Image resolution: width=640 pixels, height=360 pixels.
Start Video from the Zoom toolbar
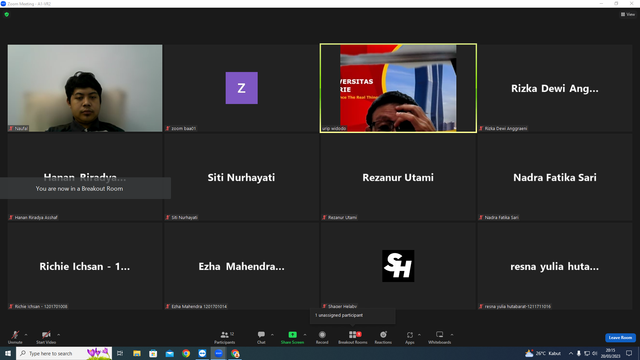(x=46, y=337)
